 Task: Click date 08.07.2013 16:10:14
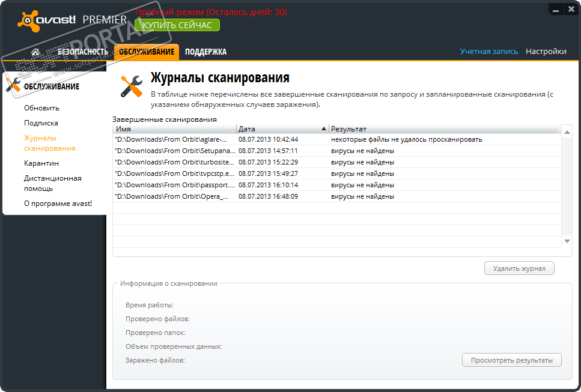coord(268,185)
